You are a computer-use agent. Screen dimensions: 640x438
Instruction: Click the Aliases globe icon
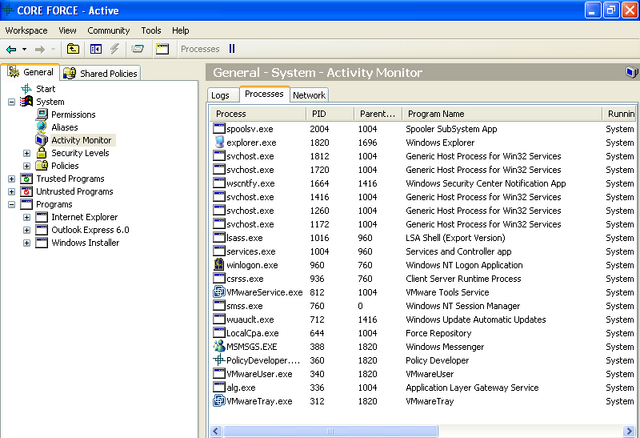(x=42, y=127)
